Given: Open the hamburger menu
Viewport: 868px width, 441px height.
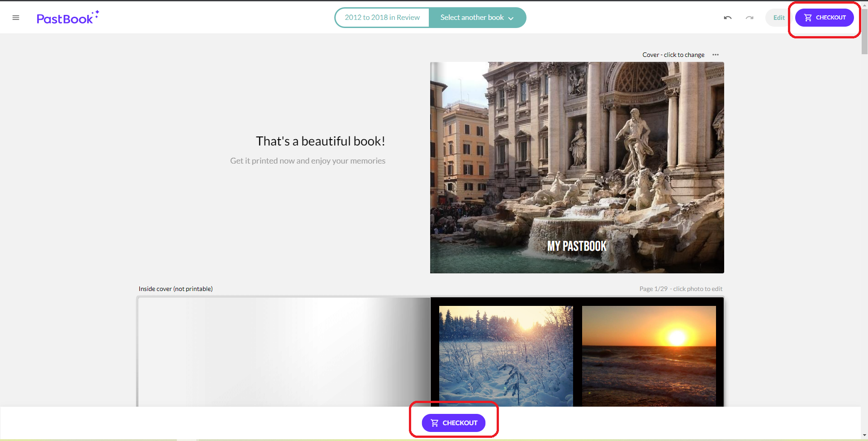Looking at the screenshot, I should coord(16,18).
